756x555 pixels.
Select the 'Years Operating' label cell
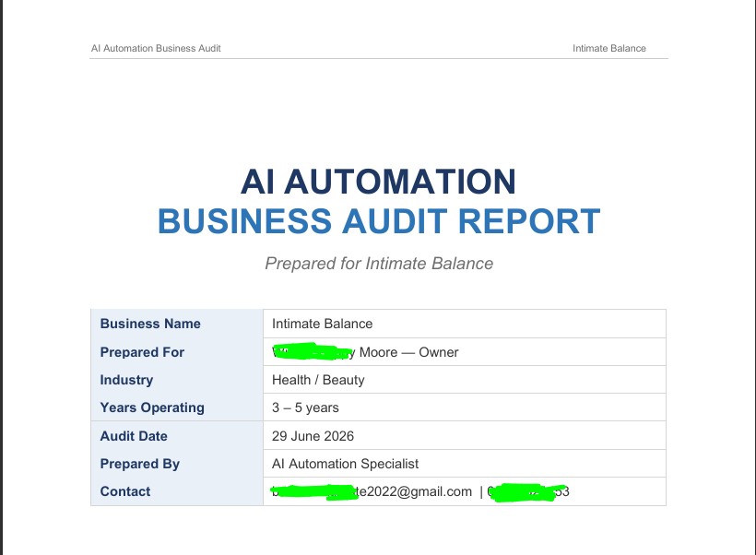(x=177, y=407)
